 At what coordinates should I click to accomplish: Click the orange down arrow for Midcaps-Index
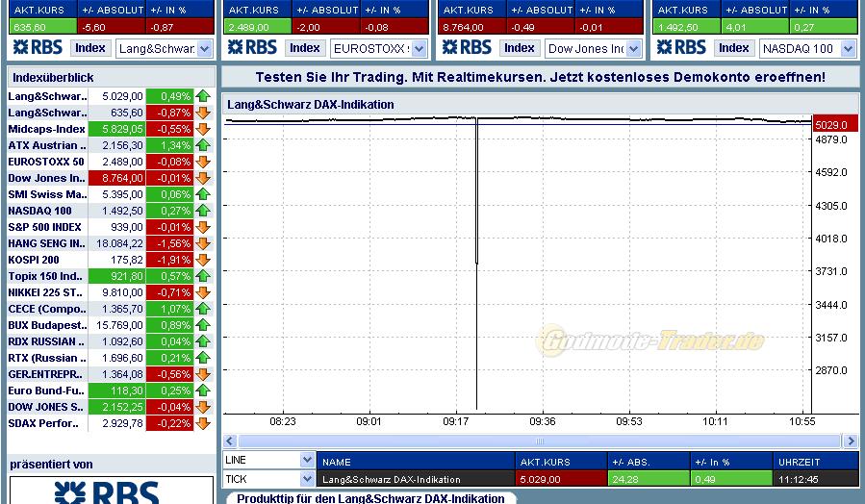coord(203,129)
